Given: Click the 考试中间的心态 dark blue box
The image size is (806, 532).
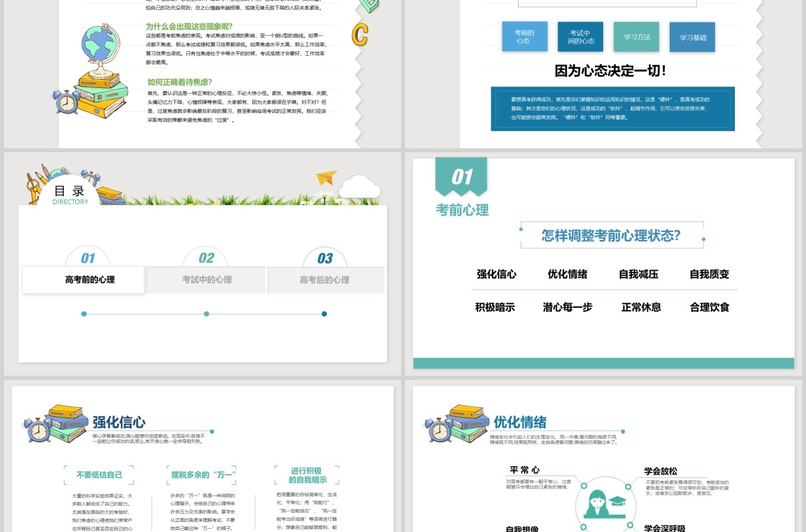Looking at the screenshot, I should tap(581, 37).
